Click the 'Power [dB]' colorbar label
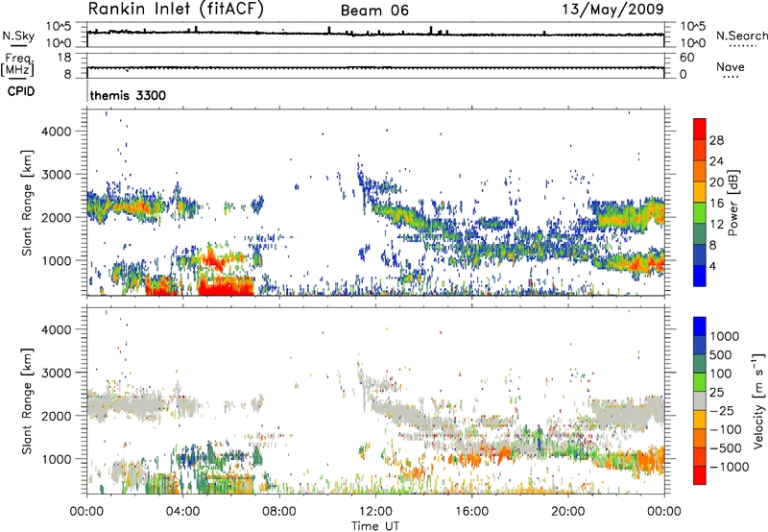The height and width of the screenshot is (532, 768). (x=732, y=203)
